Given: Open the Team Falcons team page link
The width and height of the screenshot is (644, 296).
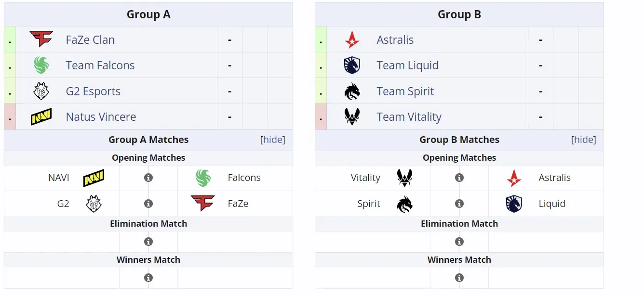Looking at the screenshot, I should click(100, 65).
